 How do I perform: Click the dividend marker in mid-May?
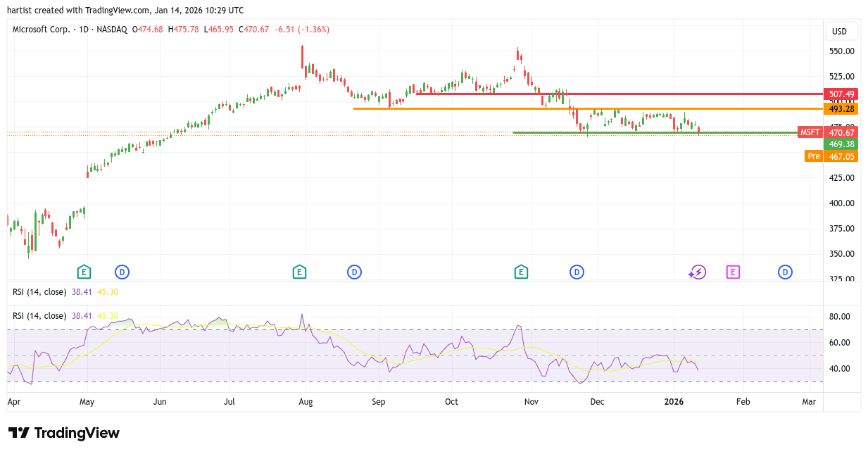click(x=122, y=272)
